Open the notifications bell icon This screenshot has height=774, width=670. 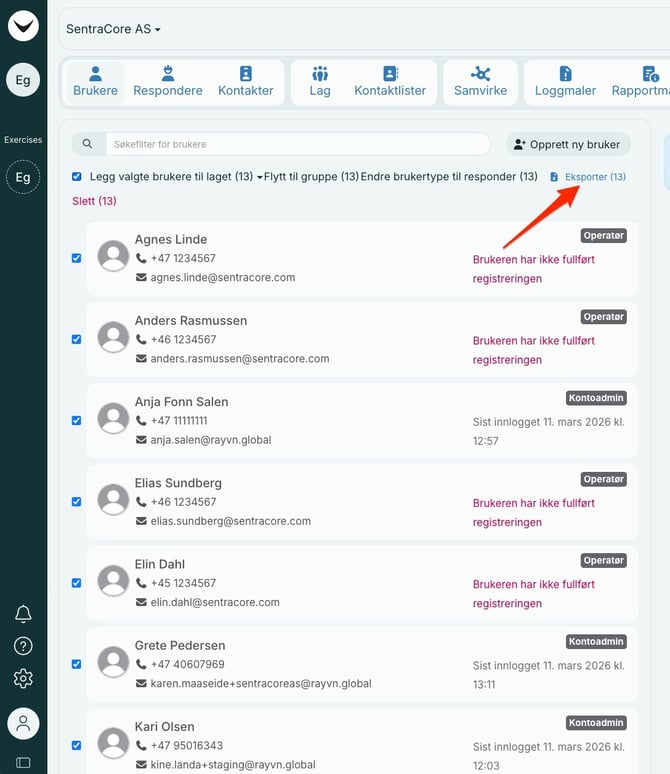[23, 614]
